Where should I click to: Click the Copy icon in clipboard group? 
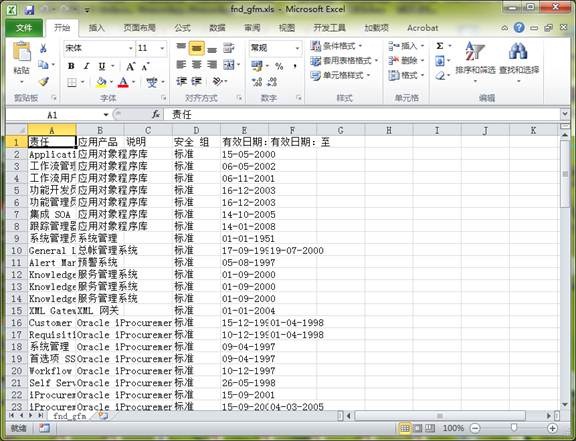pos(43,65)
